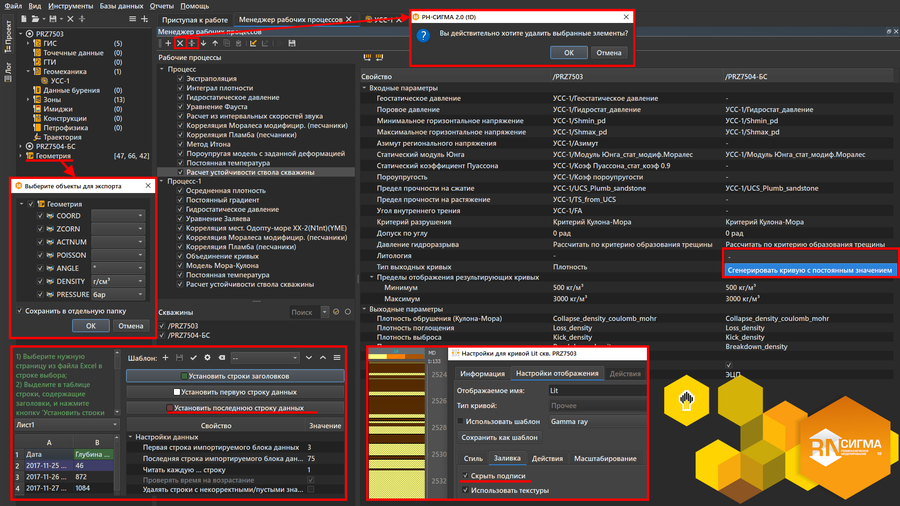The height and width of the screenshot is (506, 900).
Task: Toggle the Скрыть подписи checkbox
Action: 466,476
